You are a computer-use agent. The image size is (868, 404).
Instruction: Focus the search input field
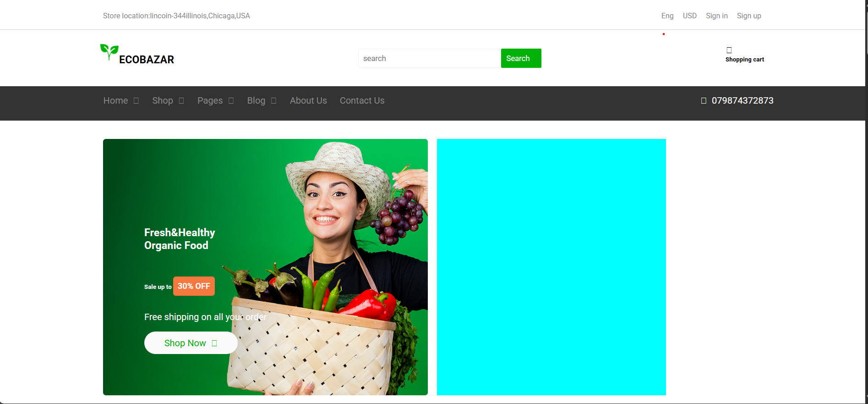click(429, 58)
